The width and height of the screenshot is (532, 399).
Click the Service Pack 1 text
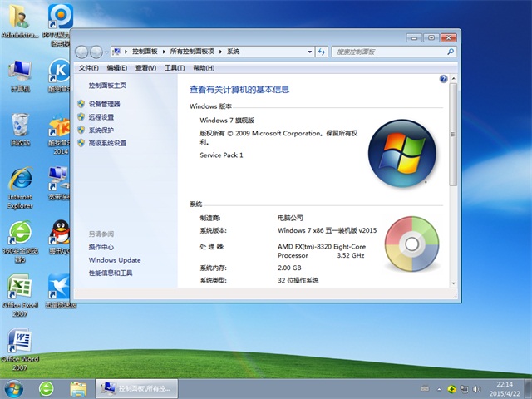[221, 155]
